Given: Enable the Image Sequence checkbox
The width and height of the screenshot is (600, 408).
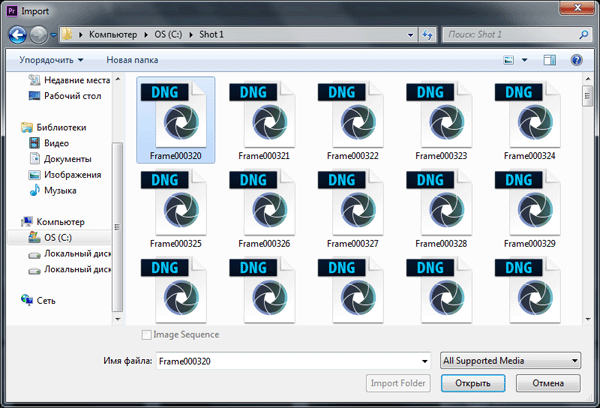Looking at the screenshot, I should point(146,335).
